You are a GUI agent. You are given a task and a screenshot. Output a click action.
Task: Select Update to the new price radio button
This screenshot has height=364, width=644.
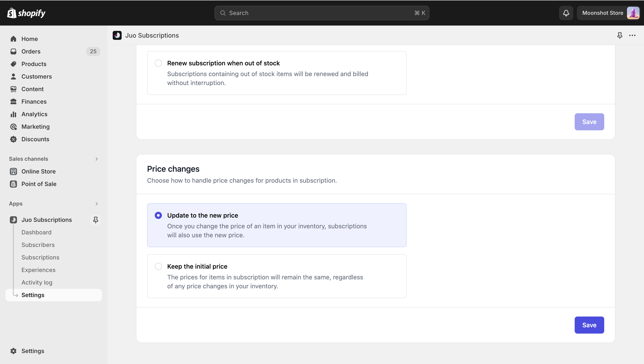158,215
